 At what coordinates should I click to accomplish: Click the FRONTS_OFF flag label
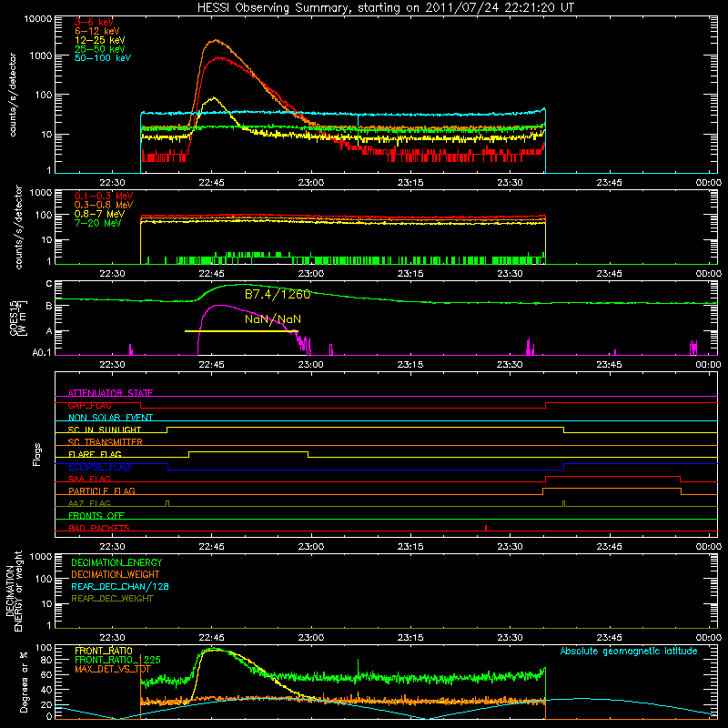point(96,515)
